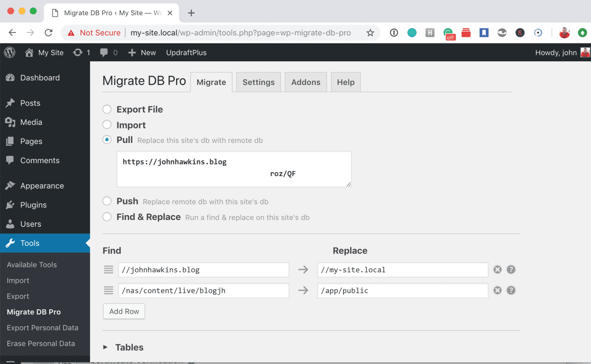591x364 pixels.
Task: Select the Find & Replace radio option
Action: [x=107, y=217]
